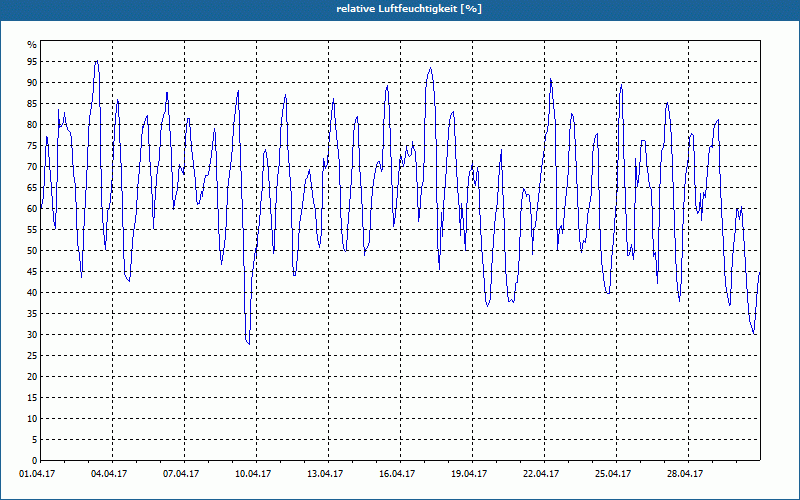This screenshot has width=800, height=500.
Task: Click the y-axis value 40
Action: (x=32, y=293)
